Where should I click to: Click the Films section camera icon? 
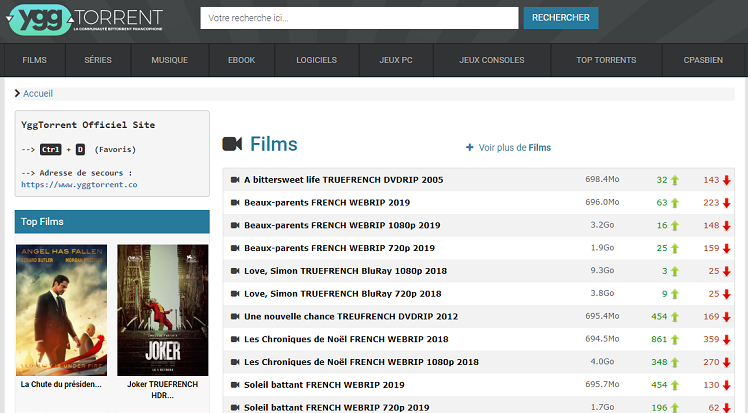tap(232, 144)
